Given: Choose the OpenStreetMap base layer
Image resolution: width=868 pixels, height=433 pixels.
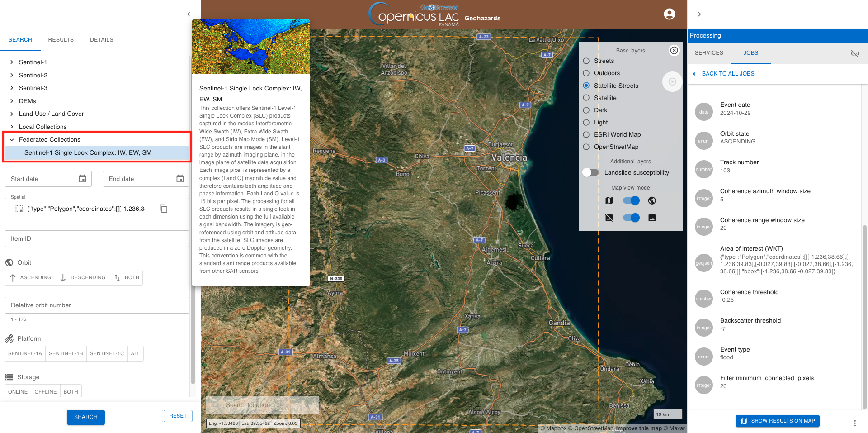Looking at the screenshot, I should point(586,147).
